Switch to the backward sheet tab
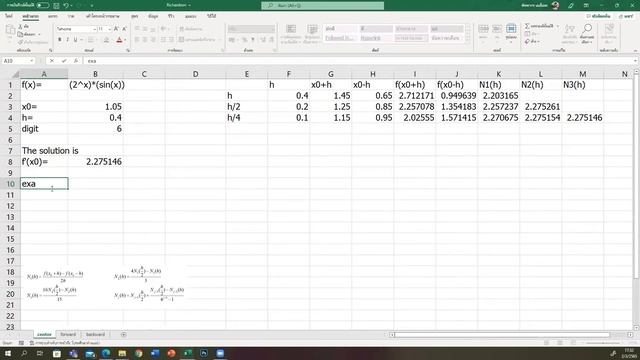 tap(95, 334)
